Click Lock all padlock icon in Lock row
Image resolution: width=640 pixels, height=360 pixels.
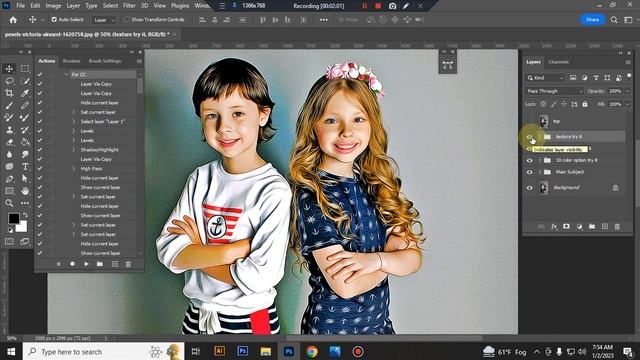click(x=585, y=104)
